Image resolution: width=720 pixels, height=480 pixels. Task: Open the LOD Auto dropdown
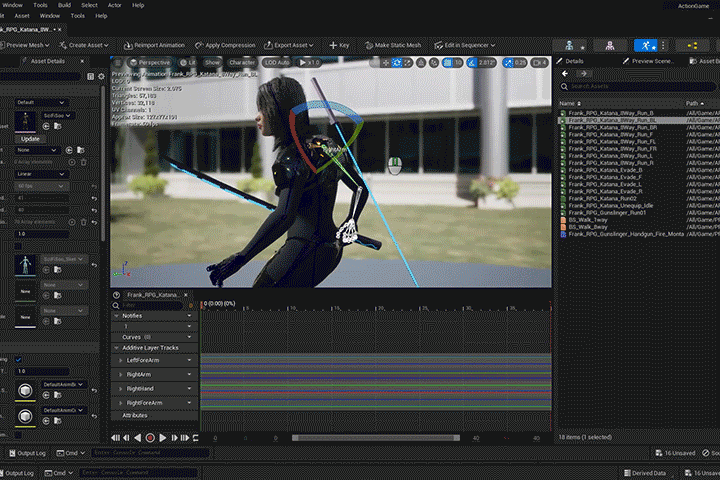(x=277, y=62)
